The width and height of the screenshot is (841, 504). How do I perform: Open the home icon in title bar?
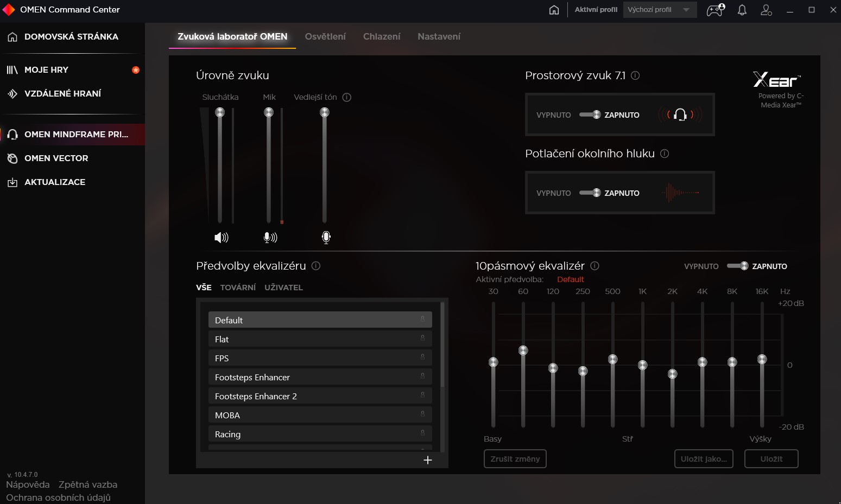(x=554, y=10)
